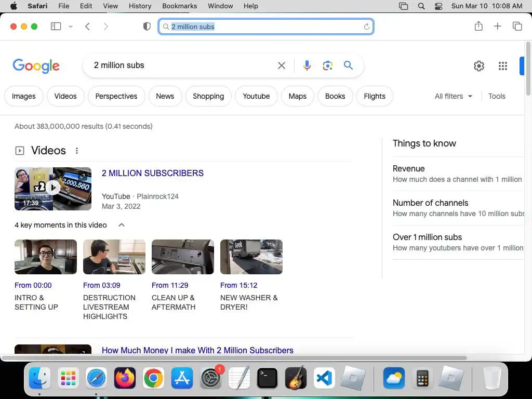This screenshot has height=399, width=532.
Task: Click the horizontal page scrollbar
Action: (234, 358)
